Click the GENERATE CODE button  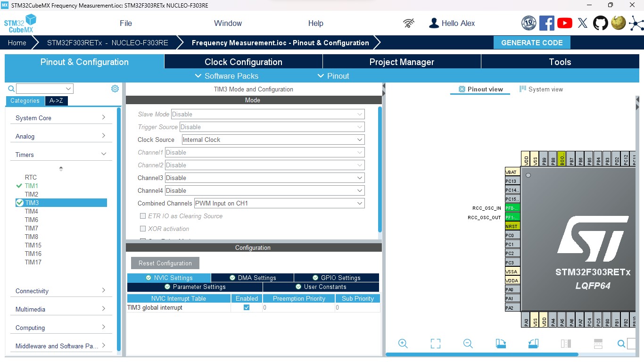[532, 42]
